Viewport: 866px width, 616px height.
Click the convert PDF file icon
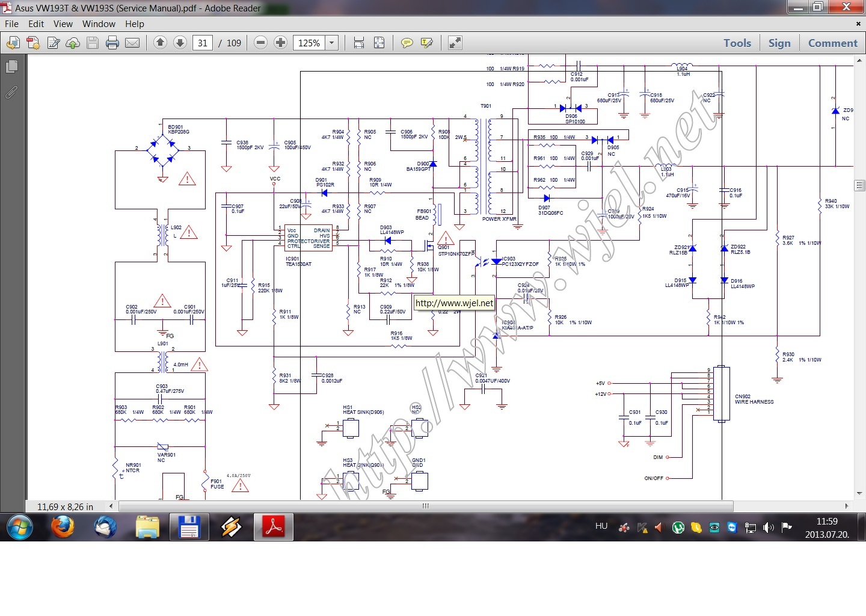tap(33, 43)
